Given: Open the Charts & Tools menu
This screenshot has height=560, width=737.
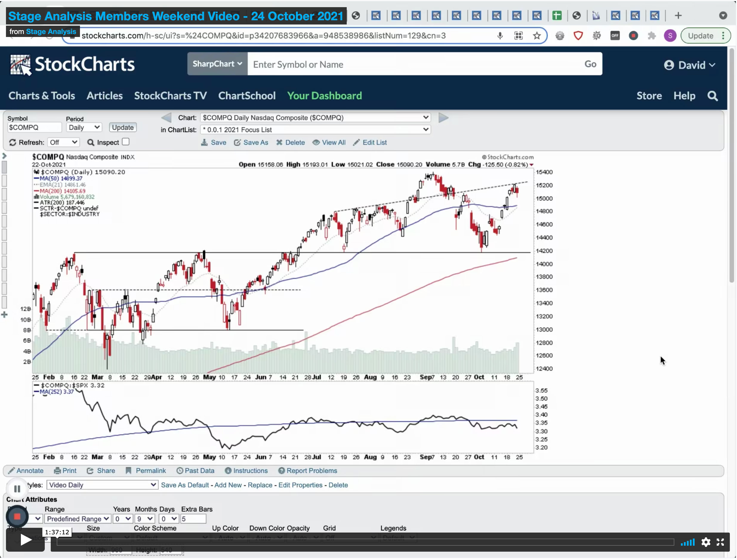Looking at the screenshot, I should pos(42,96).
